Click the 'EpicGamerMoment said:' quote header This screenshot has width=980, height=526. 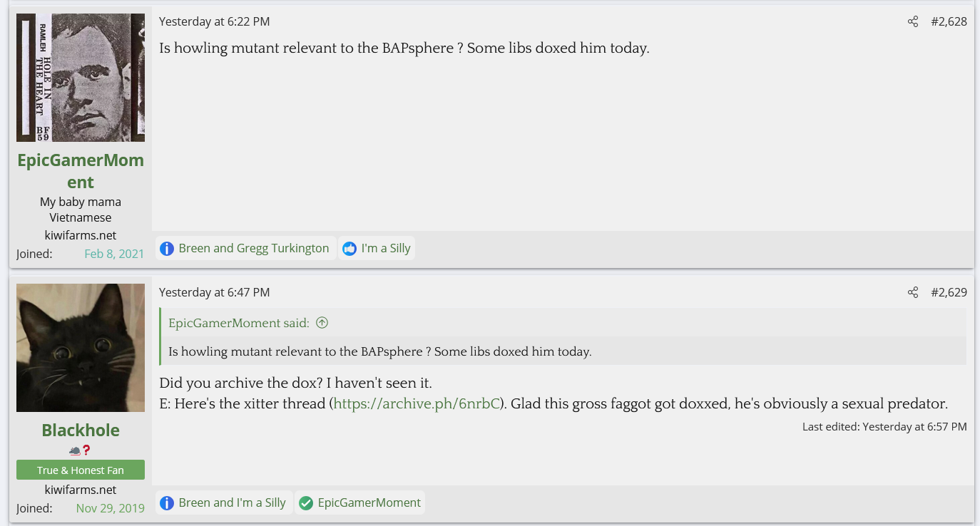[239, 323]
